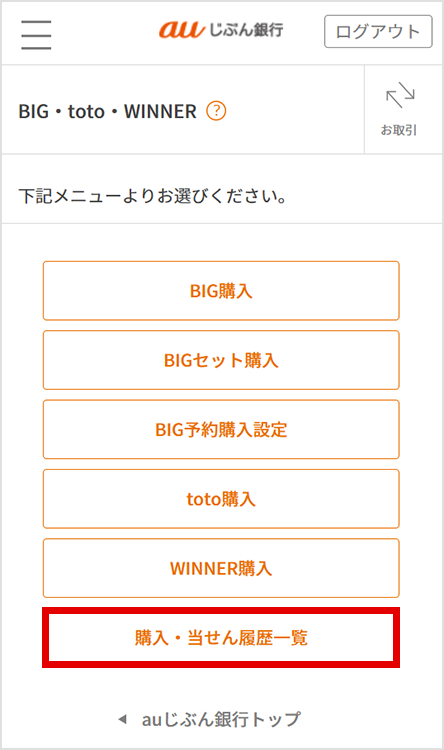Viewport: 444px width, 750px height.
Task: Choose the BIG購入 menu button
Action: (221, 291)
